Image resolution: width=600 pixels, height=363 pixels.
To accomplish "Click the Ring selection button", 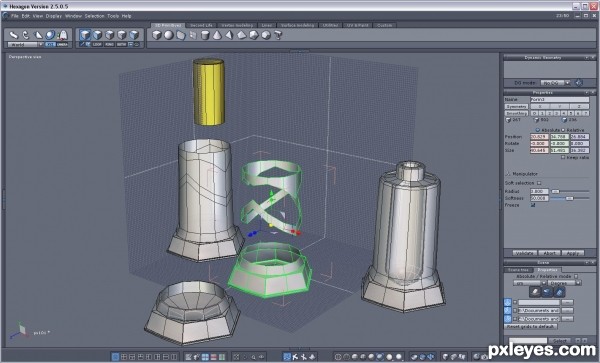I will tap(110, 44).
